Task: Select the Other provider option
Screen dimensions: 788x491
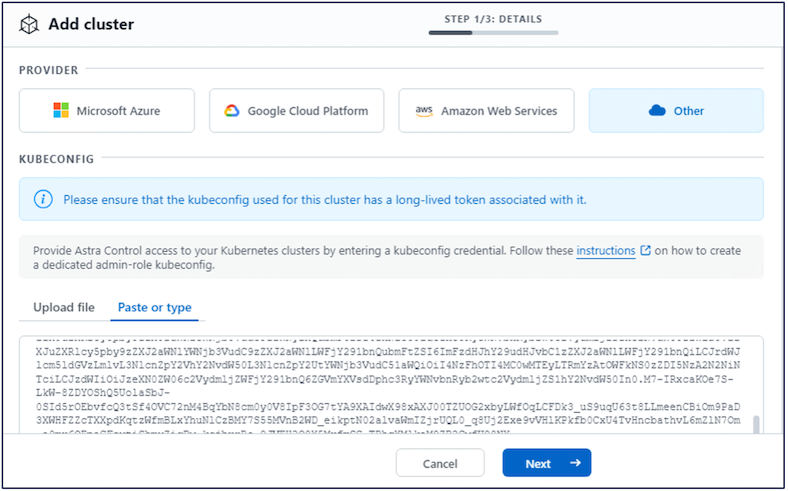Action: [676, 111]
